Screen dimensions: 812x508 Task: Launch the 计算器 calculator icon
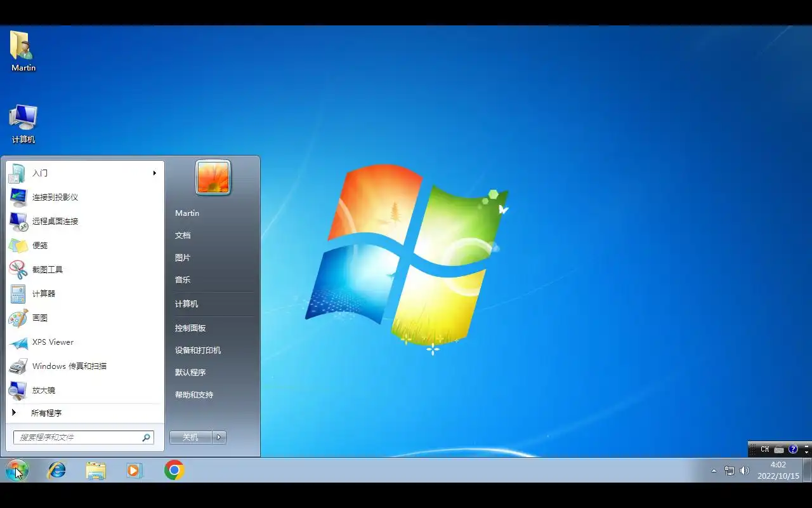pos(18,293)
